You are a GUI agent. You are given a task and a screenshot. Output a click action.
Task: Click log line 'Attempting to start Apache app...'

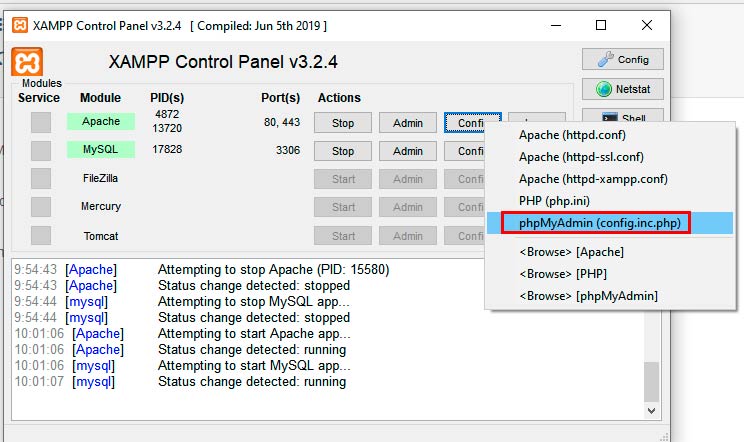254,333
